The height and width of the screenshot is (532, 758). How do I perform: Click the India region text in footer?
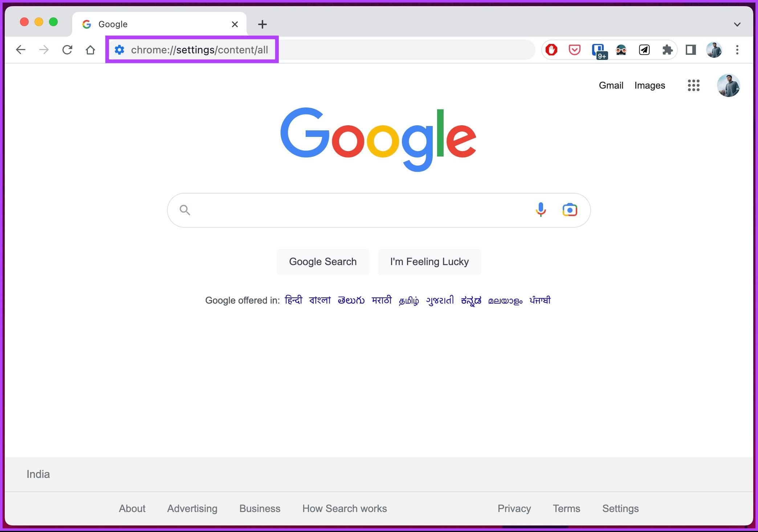click(38, 474)
